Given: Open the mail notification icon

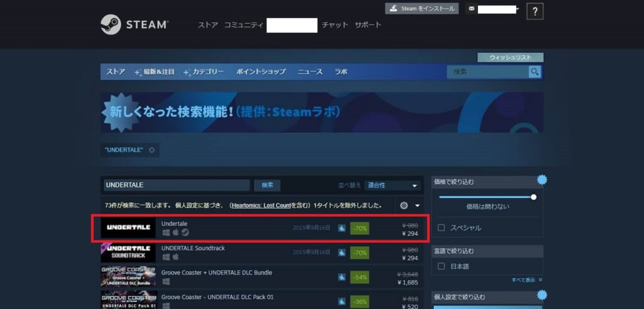Looking at the screenshot, I should 471,9.
